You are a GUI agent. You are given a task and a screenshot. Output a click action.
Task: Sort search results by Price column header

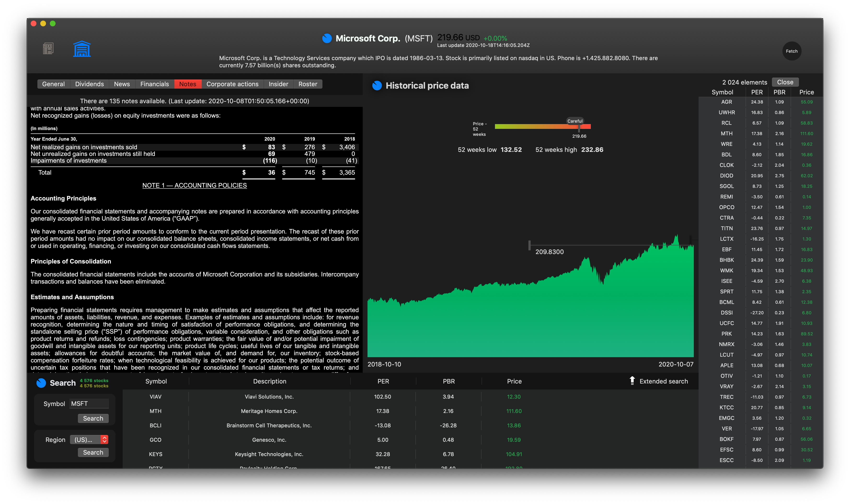514,381
